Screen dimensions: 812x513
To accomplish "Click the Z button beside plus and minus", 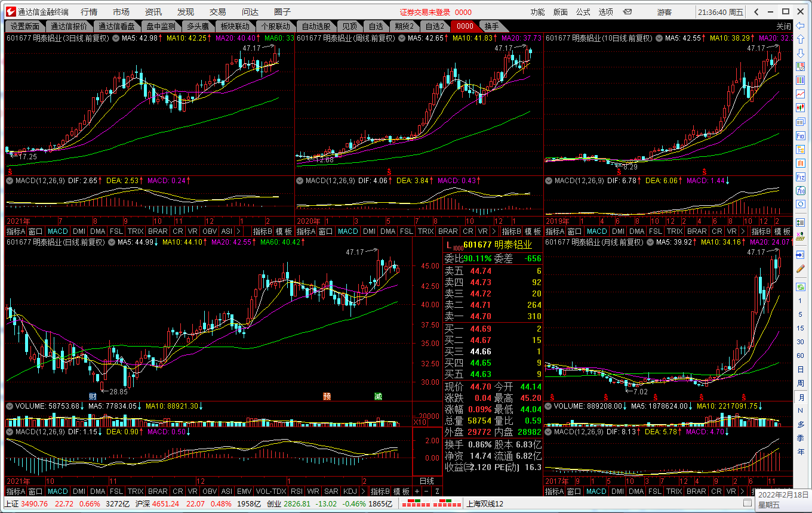I will click(437, 492).
